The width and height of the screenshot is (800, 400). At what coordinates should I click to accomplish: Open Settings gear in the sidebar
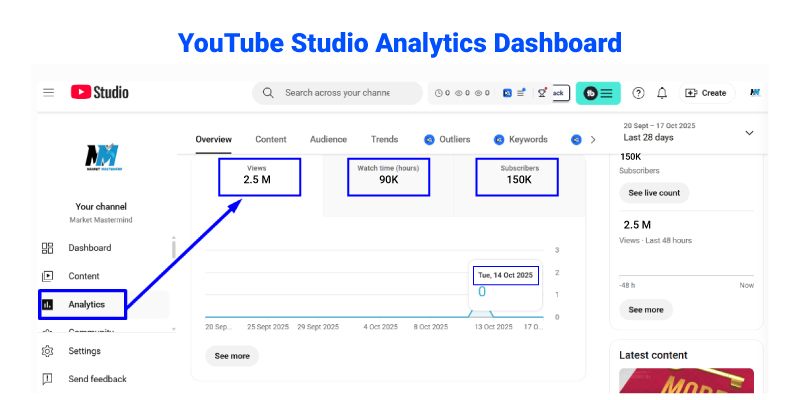(47, 351)
